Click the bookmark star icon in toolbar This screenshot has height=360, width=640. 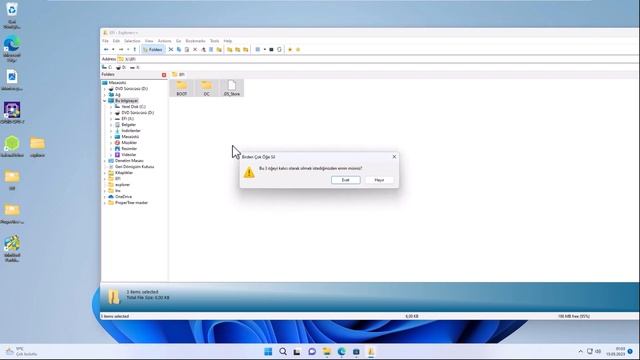[x=290, y=49]
